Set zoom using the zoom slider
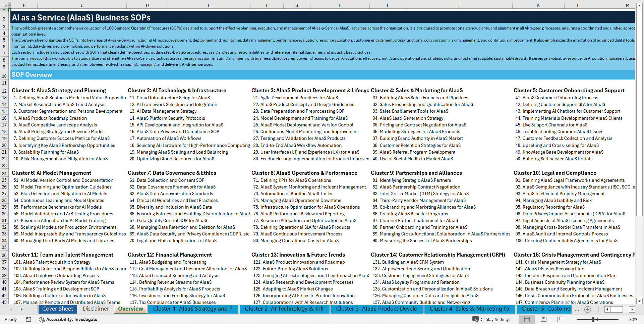The height and width of the screenshot is (324, 644). (x=593, y=319)
